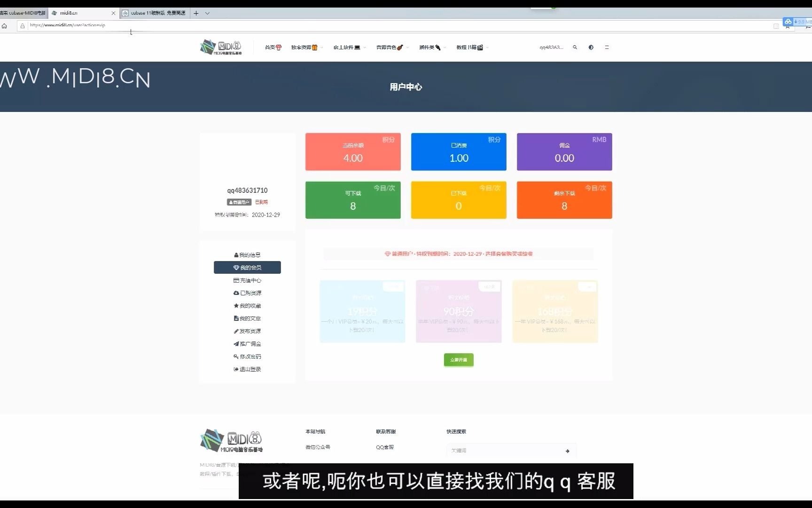Expand the 音源音色 navigation dropdown
Viewport: 812px width, 508px height.
point(392,48)
